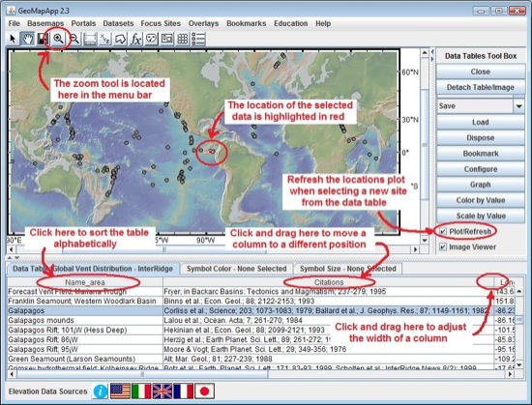
Task: Click the focus rectangle toolbar icon
Action: click(90, 39)
